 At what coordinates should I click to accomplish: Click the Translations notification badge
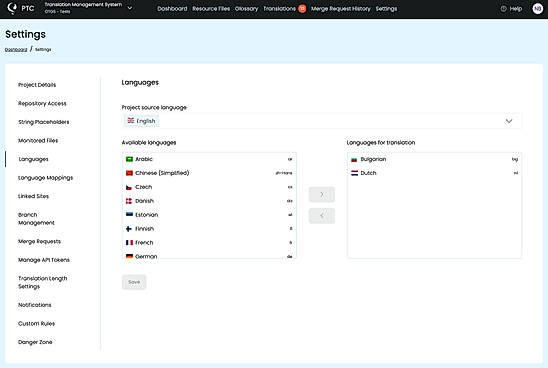302,9
